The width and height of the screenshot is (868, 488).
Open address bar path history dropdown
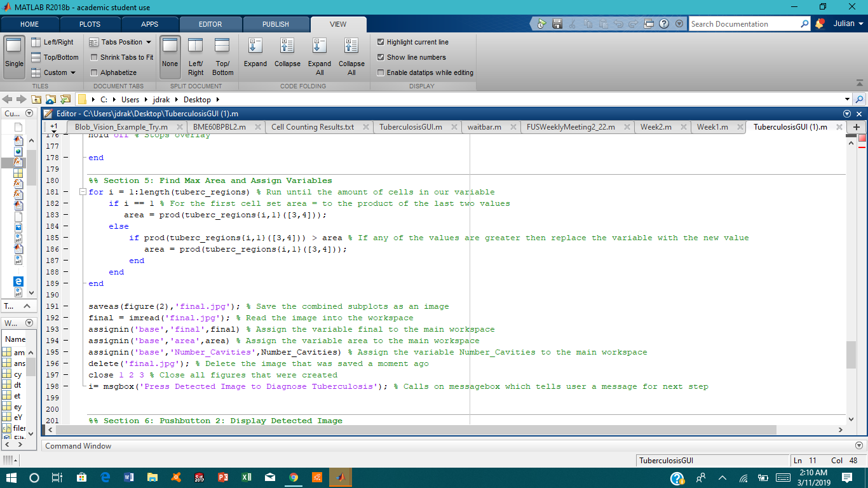pyautogui.click(x=847, y=100)
